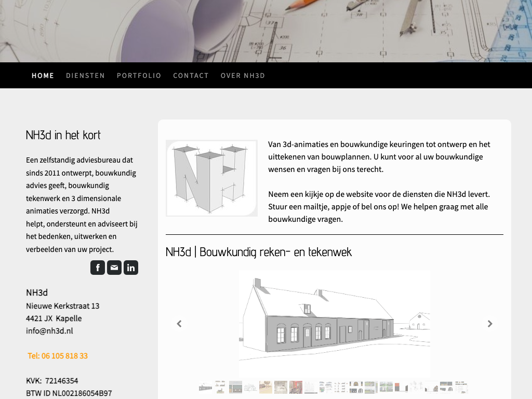The height and width of the screenshot is (399, 532).
Task: Click the orange phone number link
Action: point(58,356)
